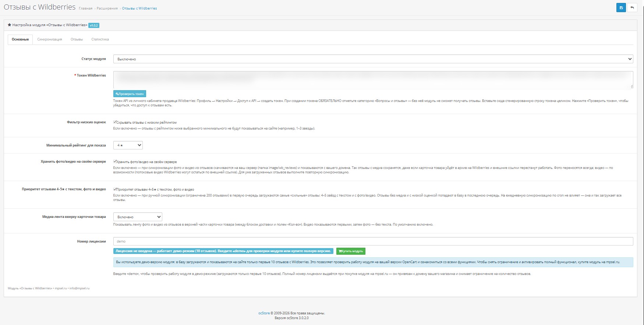Click the version v1.0.2 badge
Viewport: 644px width, 325px height.
coord(94,25)
